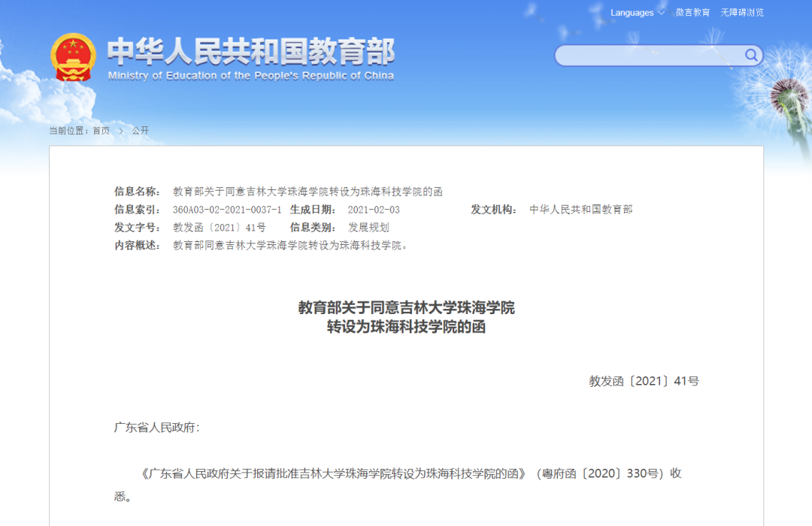Screen dimensions: 812x526
Task: Open the Languages dropdown
Action: click(632, 12)
